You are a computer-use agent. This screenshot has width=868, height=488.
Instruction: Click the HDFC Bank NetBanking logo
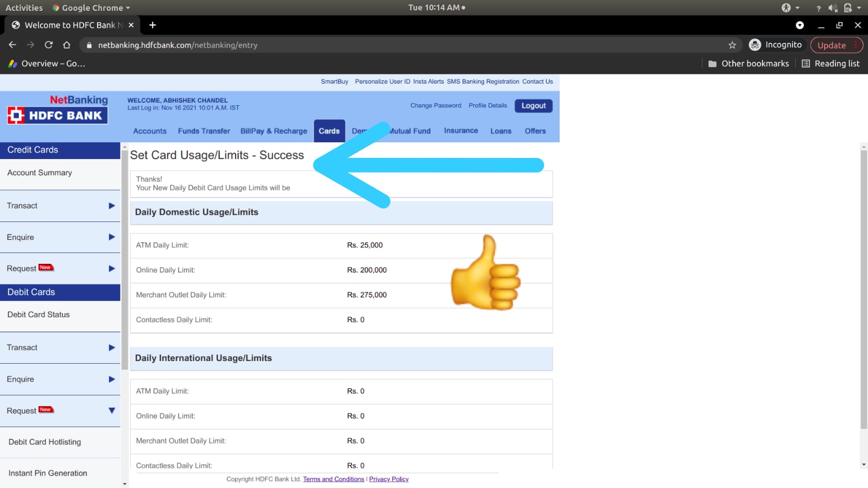pyautogui.click(x=58, y=109)
